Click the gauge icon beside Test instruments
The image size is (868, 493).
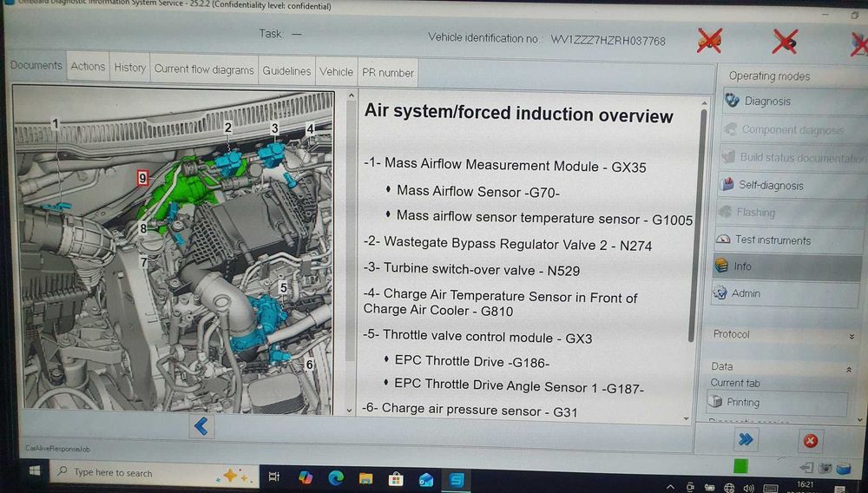(724, 239)
